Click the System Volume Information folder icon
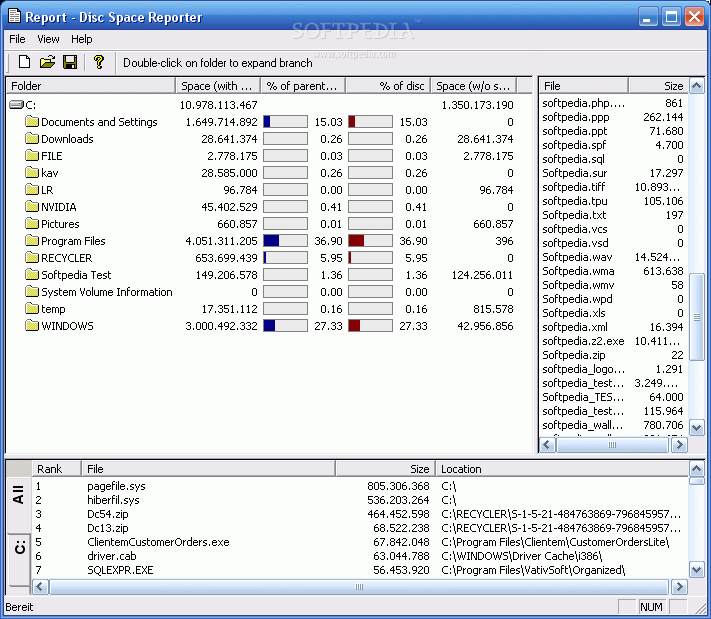The image size is (711, 619). coord(32,292)
